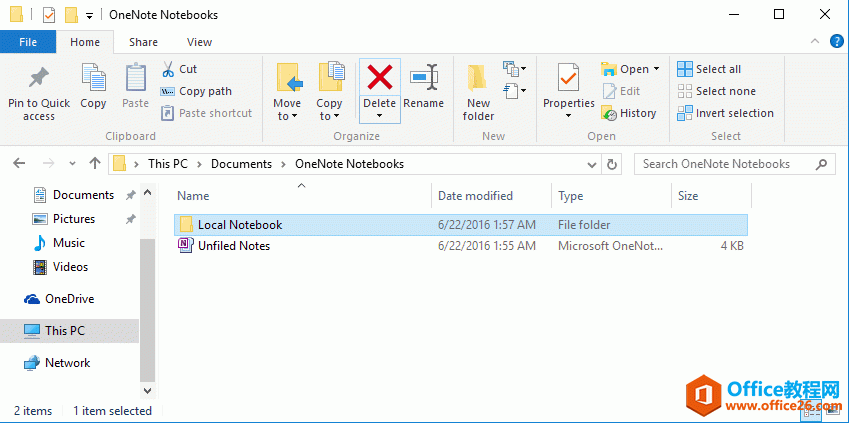Create a New folder from ribbon
The height and width of the screenshot is (423, 849).
tap(478, 92)
